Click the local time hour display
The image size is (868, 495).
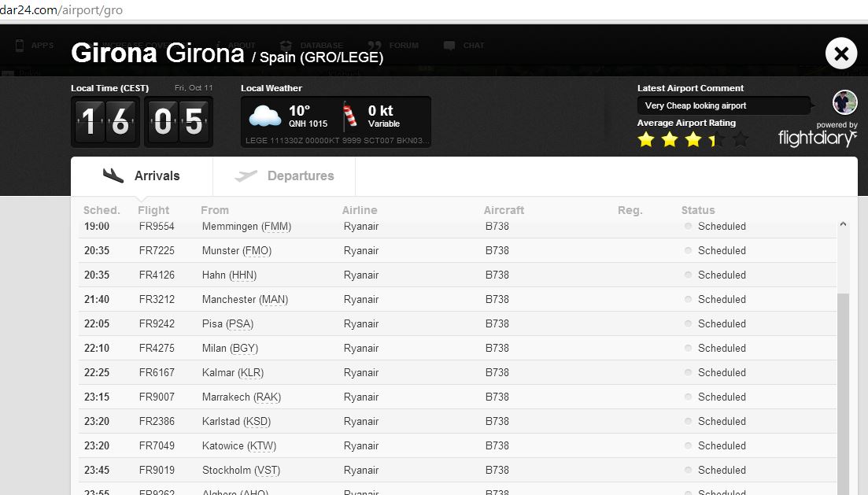(x=105, y=121)
